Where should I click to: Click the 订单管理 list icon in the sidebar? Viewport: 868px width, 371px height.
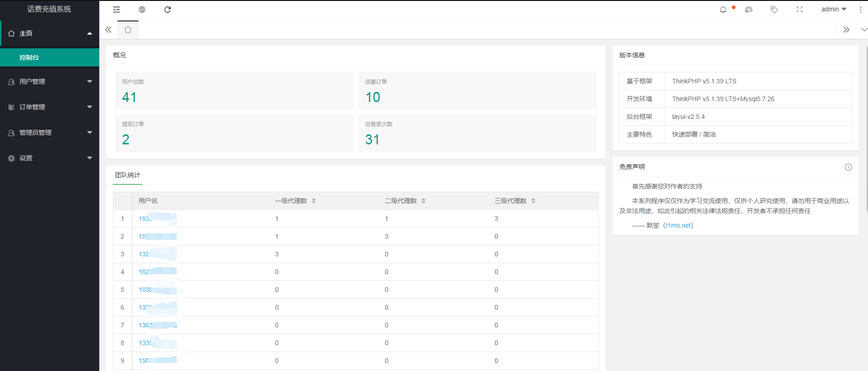11,107
